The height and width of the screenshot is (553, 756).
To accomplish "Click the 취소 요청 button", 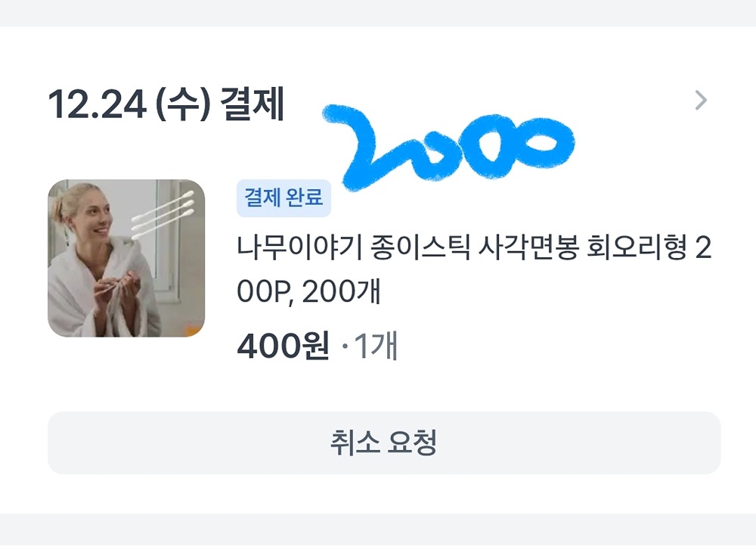I will click(x=384, y=443).
